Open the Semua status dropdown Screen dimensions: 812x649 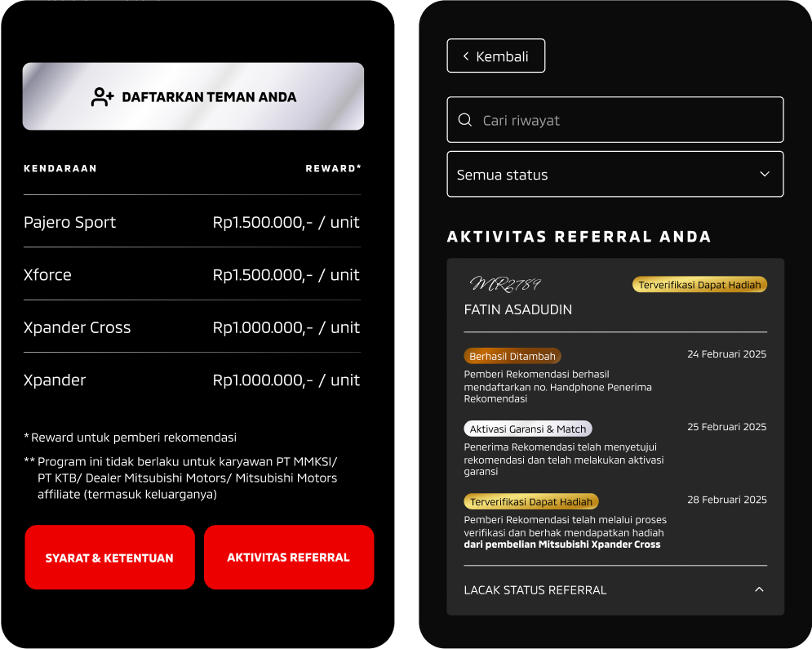[615, 174]
